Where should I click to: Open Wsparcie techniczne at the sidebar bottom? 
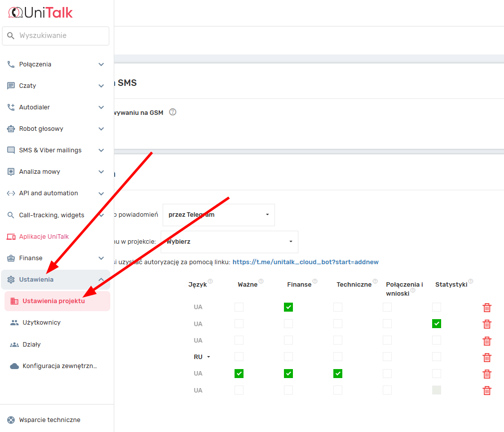click(49, 420)
